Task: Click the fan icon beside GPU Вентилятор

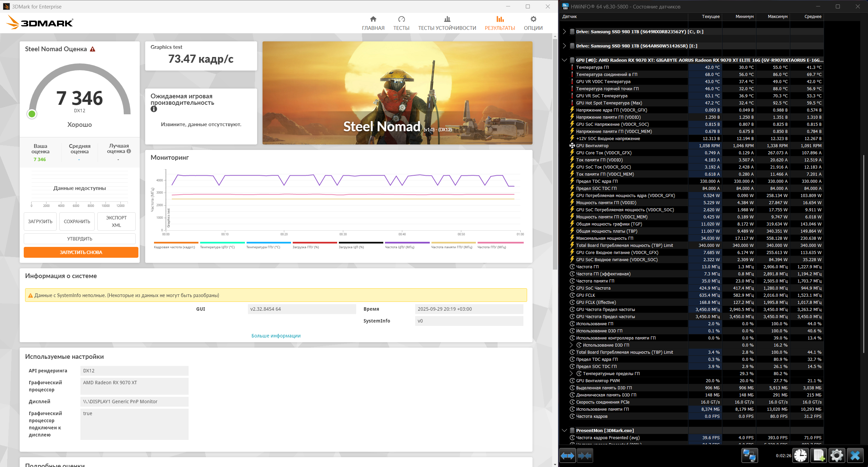Action: tap(572, 146)
